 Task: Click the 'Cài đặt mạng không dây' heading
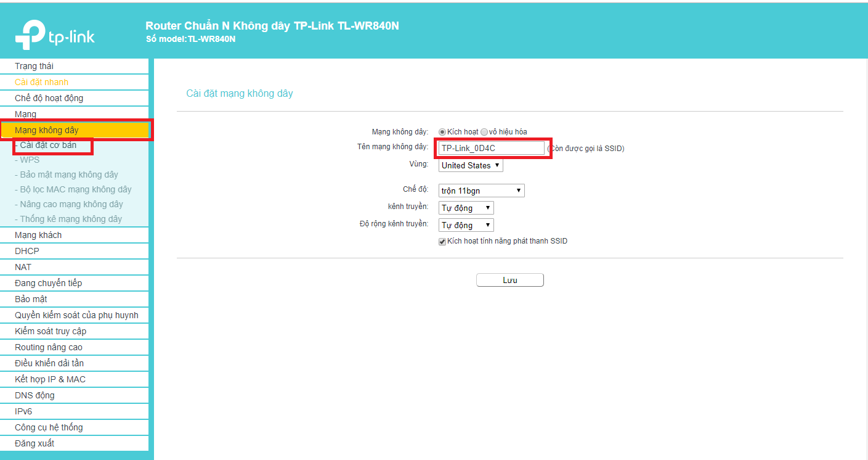[x=240, y=94]
